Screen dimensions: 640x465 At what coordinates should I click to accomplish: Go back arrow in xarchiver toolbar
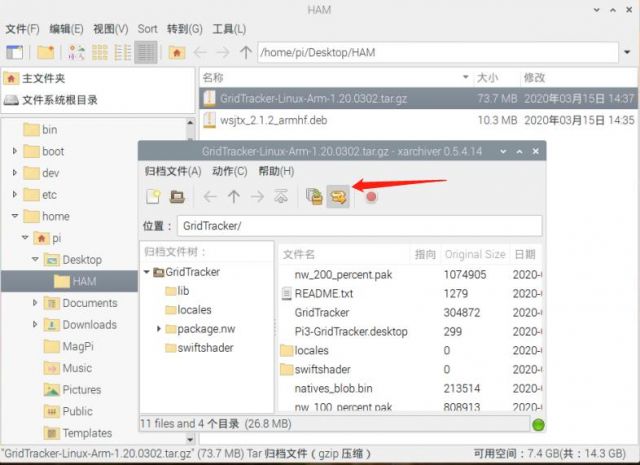pyautogui.click(x=210, y=197)
